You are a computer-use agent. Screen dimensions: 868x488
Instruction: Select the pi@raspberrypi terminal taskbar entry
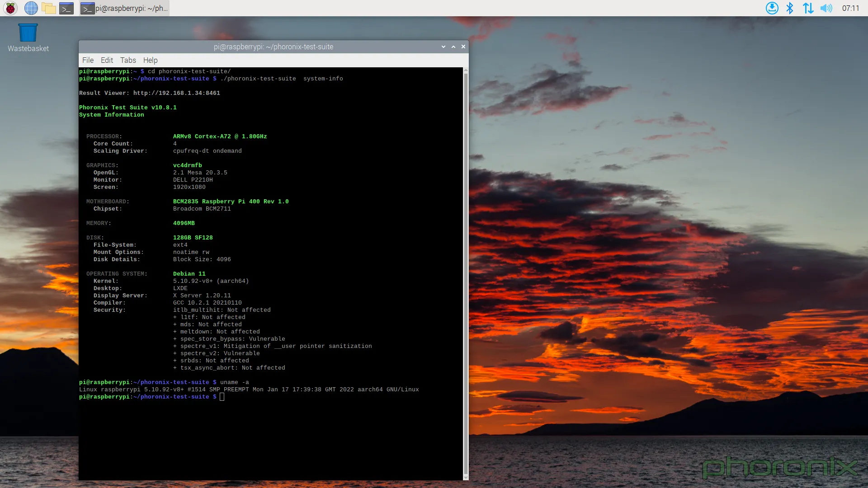124,8
